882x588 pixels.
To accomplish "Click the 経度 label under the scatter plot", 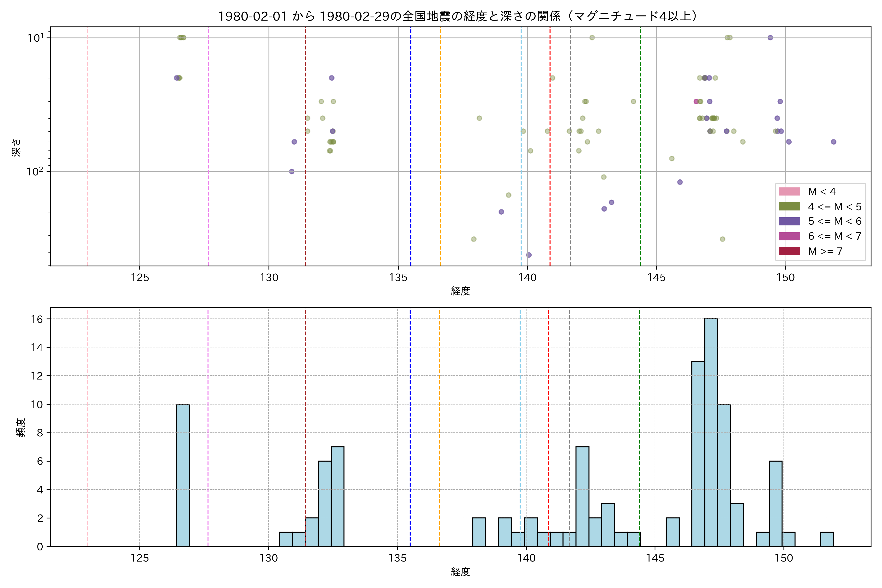I will tap(460, 291).
